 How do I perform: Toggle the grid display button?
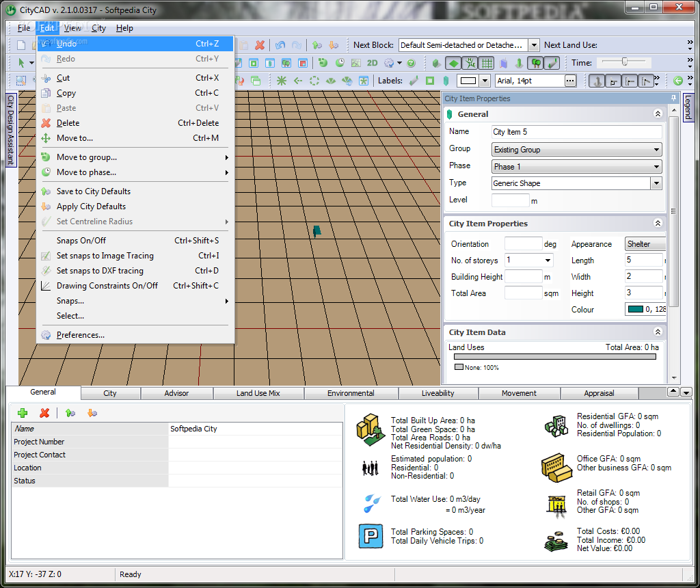[x=487, y=63]
